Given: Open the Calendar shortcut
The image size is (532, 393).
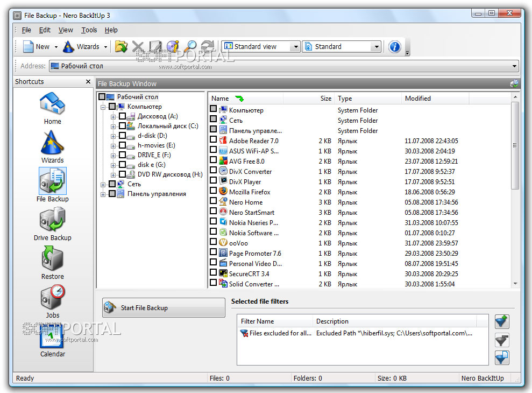Looking at the screenshot, I should [x=52, y=340].
